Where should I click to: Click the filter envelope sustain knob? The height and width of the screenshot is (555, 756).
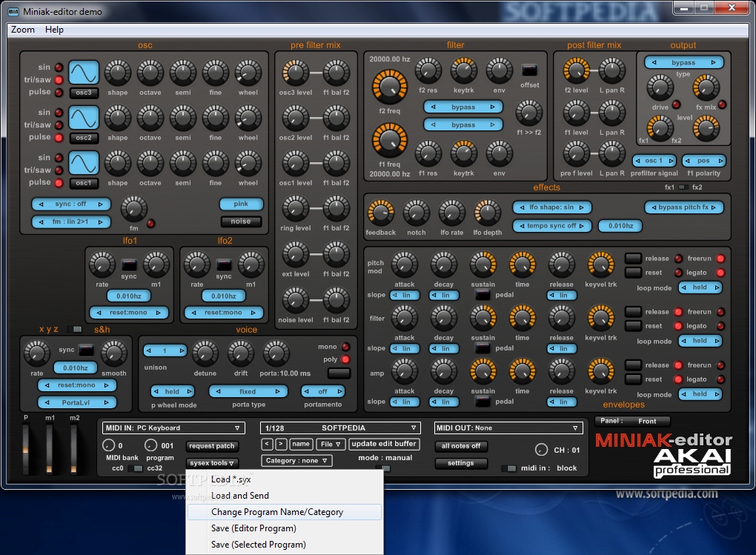(x=483, y=318)
